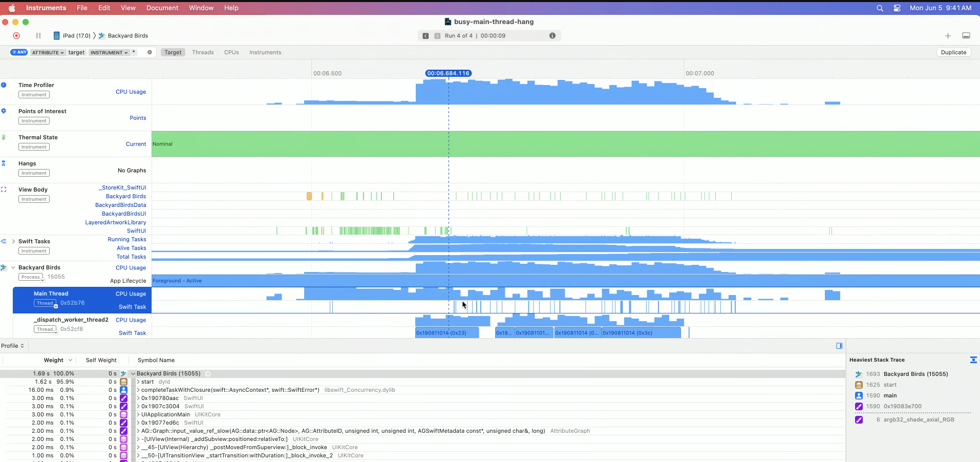Image resolution: width=980 pixels, height=462 pixels.
Task: Click the Heaviest Stack Trace filter icon
Action: pos(973,360)
